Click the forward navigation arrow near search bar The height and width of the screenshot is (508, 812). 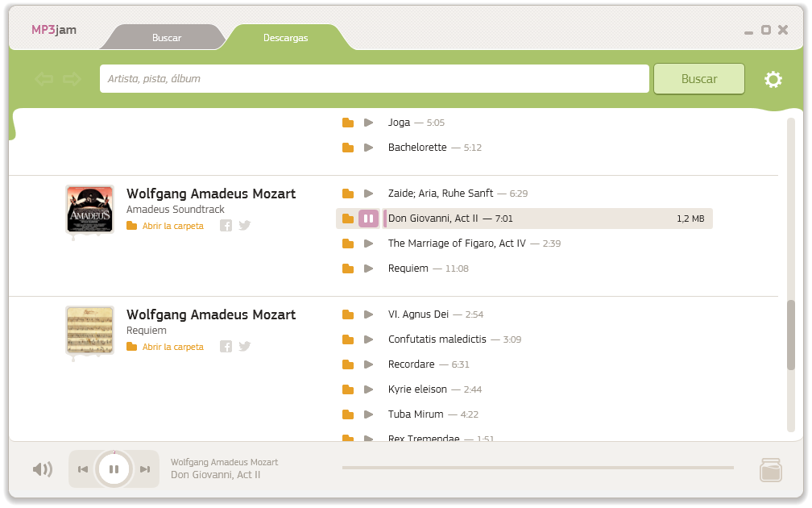[72, 78]
